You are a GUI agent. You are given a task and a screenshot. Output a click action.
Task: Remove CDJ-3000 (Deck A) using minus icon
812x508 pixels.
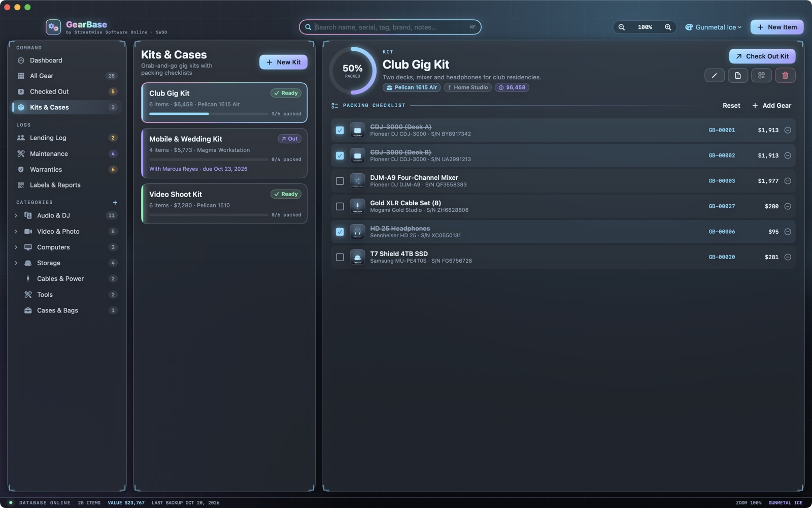[788, 130]
